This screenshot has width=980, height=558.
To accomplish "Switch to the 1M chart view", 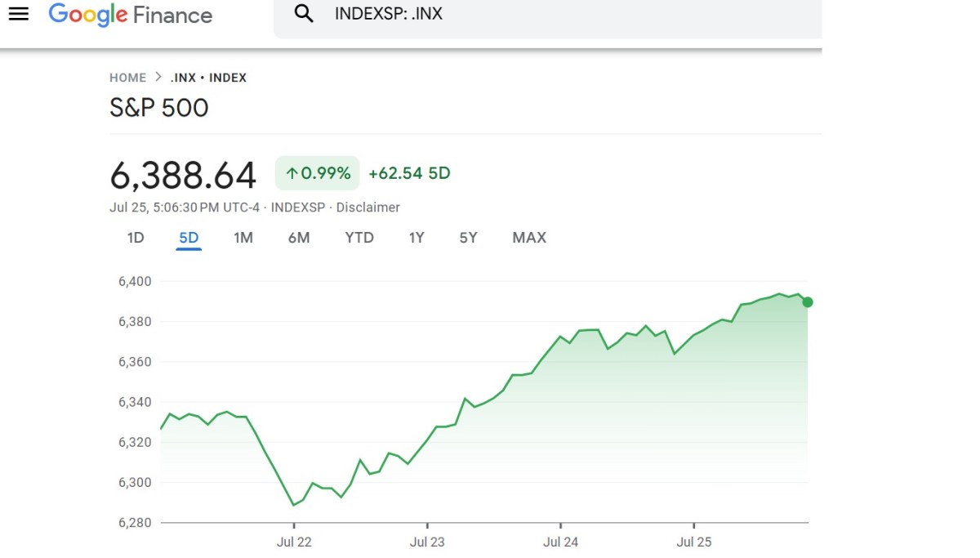I will pyautogui.click(x=243, y=238).
